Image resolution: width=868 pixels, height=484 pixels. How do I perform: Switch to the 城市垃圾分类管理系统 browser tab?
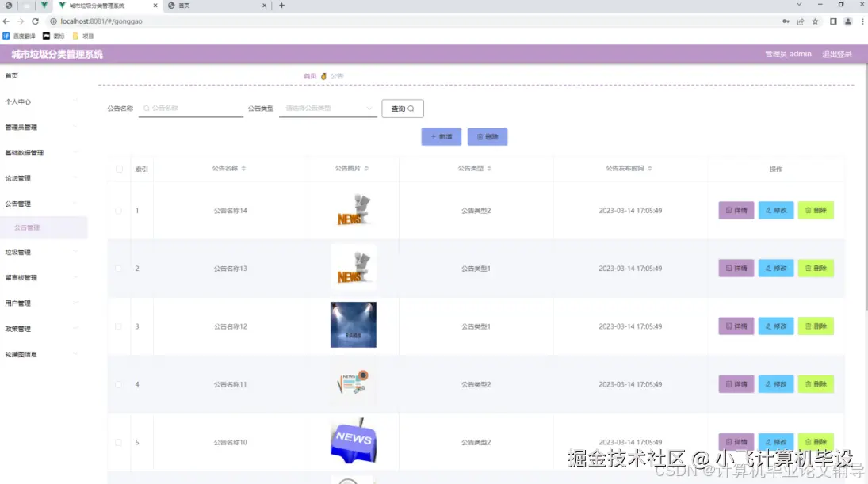pos(105,6)
